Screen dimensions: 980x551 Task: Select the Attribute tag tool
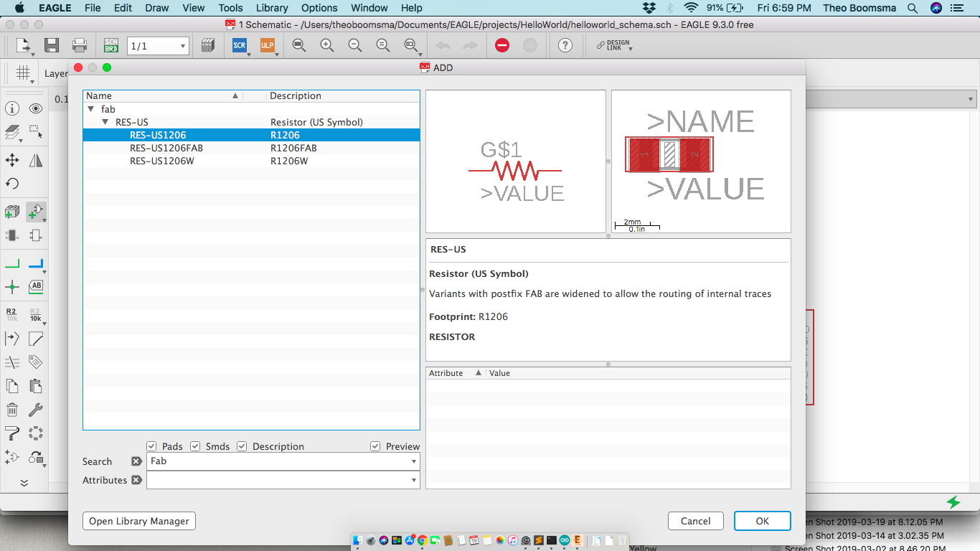[x=36, y=362]
